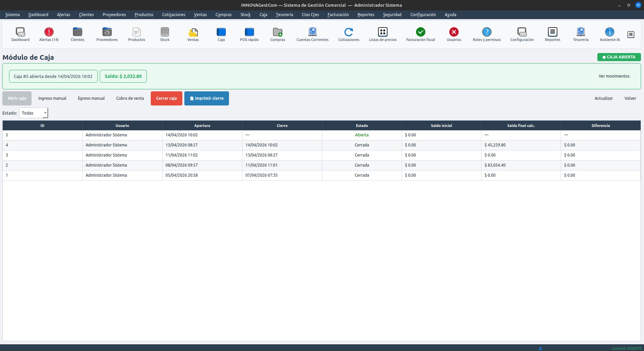This screenshot has height=351, width=644.
Task: Click the Imprimir cierre button
Action: click(206, 98)
